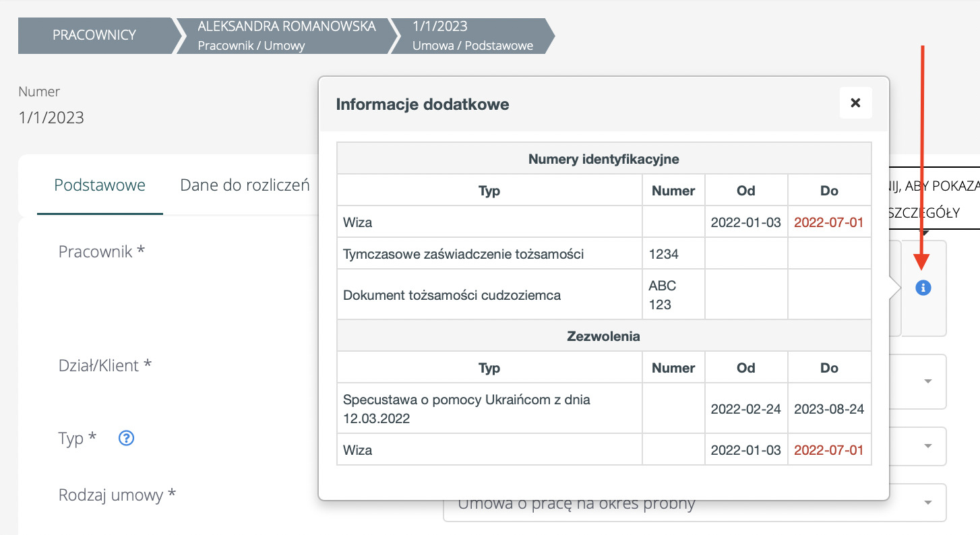
Task: Open the Dane do rozliczeń tab
Action: 245,185
